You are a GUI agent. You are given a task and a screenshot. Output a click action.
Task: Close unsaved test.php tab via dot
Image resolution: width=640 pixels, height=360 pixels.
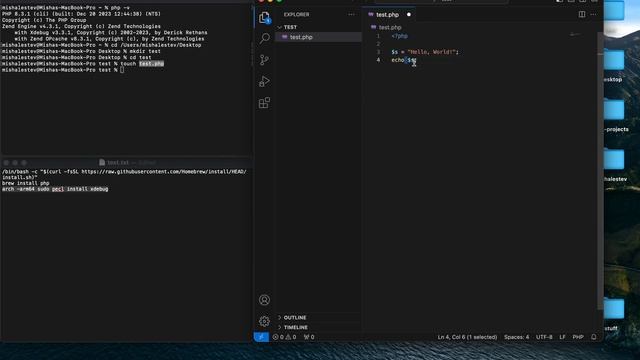coord(409,15)
